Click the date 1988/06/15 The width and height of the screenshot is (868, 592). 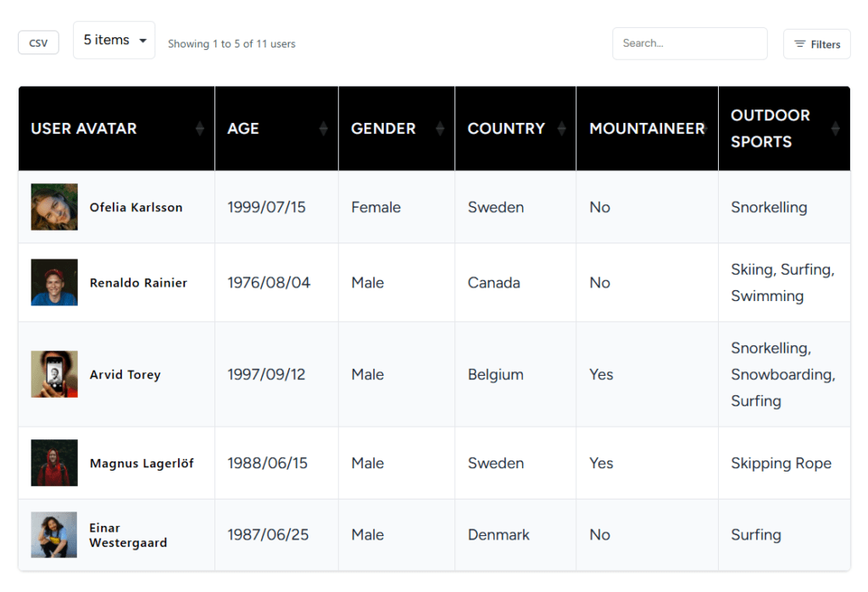267,463
